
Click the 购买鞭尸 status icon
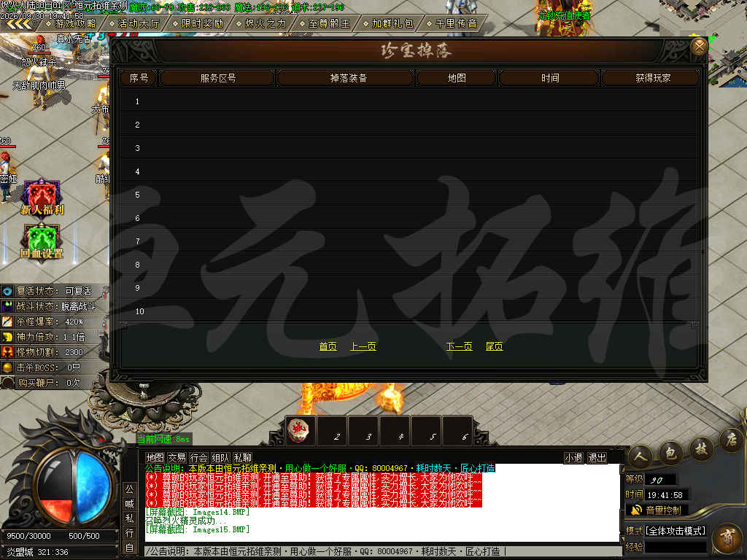click(x=7, y=382)
